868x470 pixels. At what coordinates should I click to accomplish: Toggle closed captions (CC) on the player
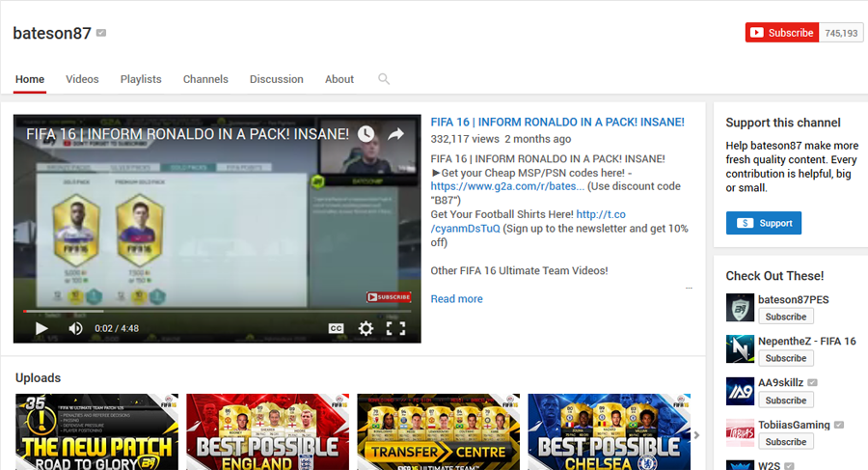coord(336,328)
